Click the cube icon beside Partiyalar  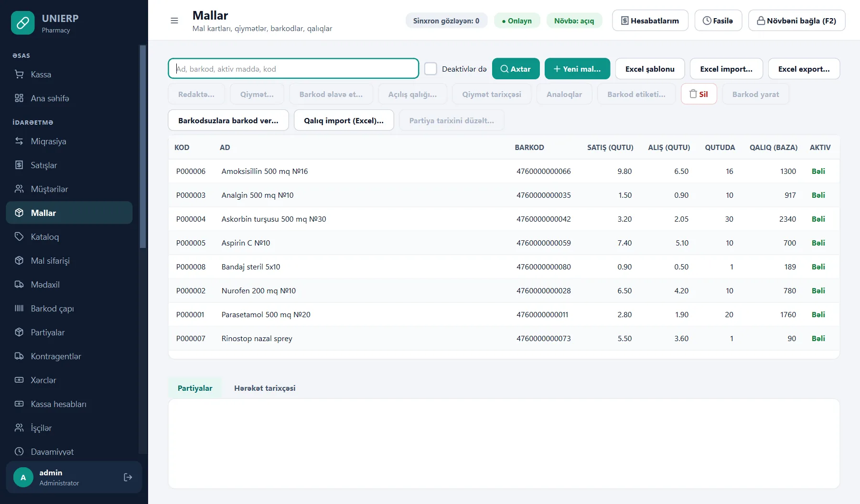click(x=19, y=332)
